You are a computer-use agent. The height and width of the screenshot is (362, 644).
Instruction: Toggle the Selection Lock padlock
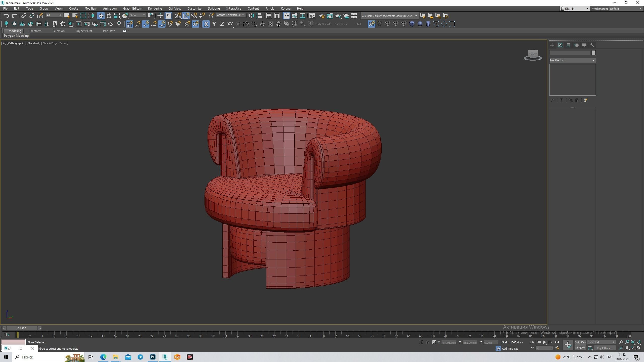click(427, 342)
